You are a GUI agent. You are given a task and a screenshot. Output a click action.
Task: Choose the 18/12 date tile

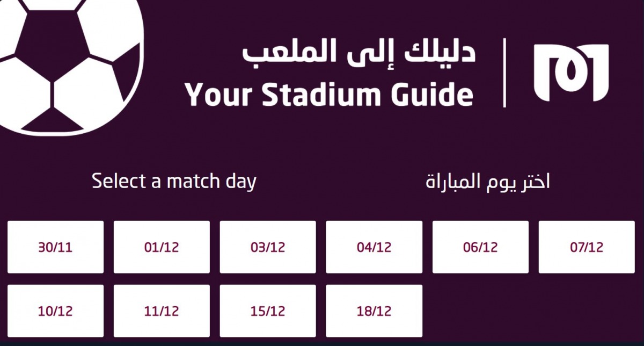374,311
